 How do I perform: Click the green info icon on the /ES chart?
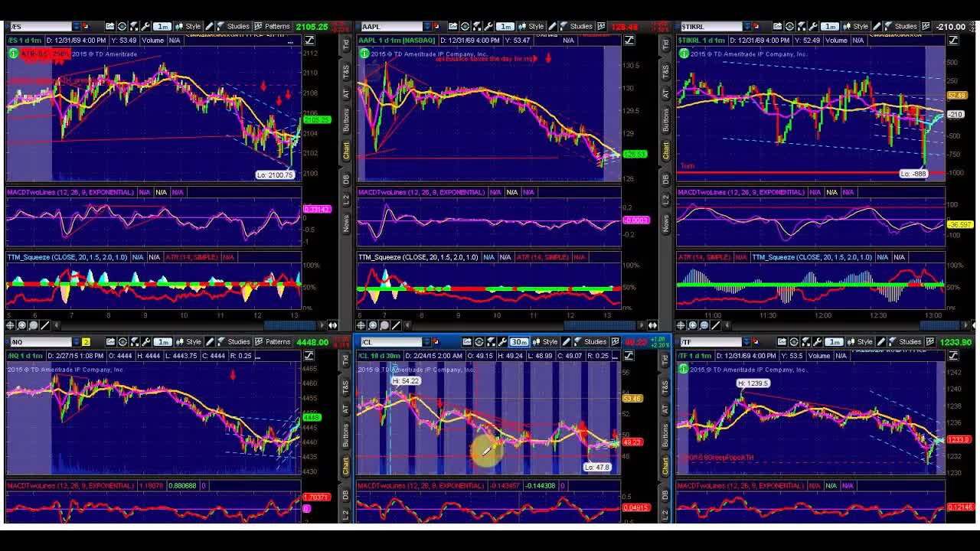(13, 54)
